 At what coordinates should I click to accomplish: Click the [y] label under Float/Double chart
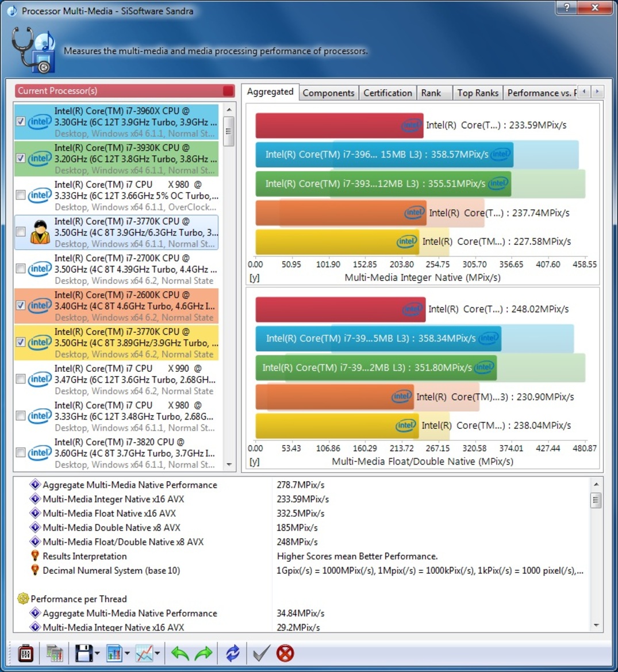click(254, 462)
